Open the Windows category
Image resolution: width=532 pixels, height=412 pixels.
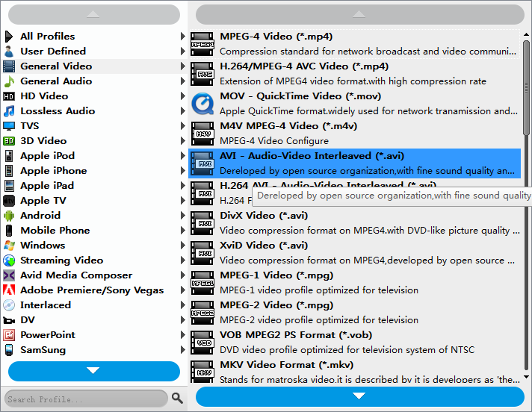[x=94, y=246]
